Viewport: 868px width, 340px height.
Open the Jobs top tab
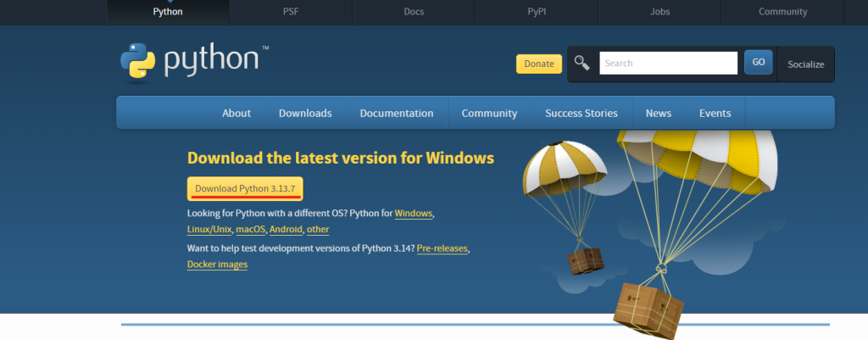[x=659, y=12]
